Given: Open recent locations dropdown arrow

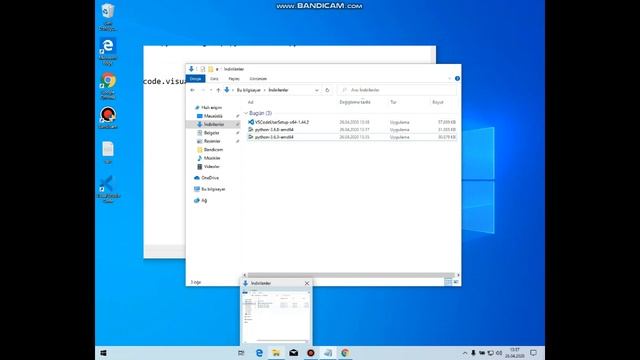Looking at the screenshot, I should pyautogui.click(x=211, y=90).
